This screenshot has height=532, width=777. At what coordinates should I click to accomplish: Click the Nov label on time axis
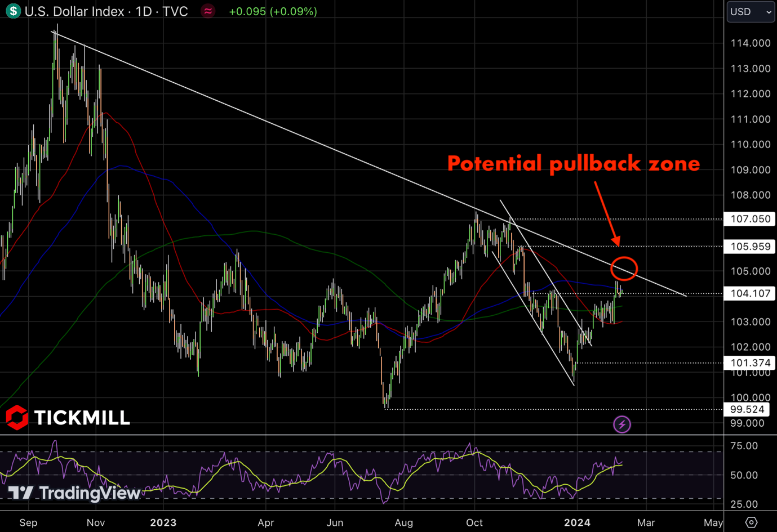pyautogui.click(x=96, y=522)
